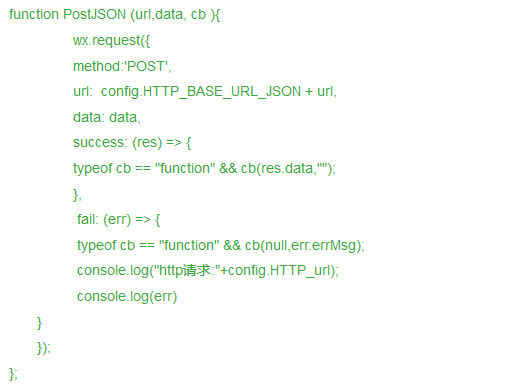Click the closing brace with comma after success

tap(77, 194)
